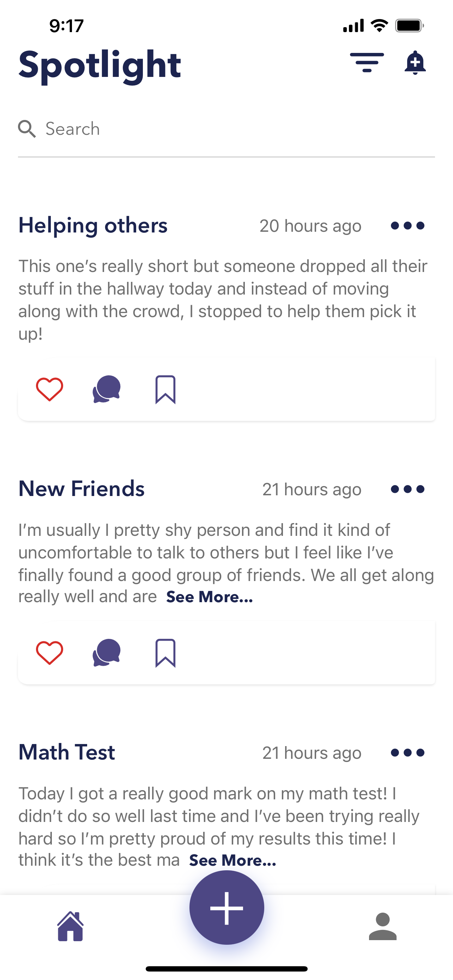Expand Math Test post with See More

tap(232, 860)
